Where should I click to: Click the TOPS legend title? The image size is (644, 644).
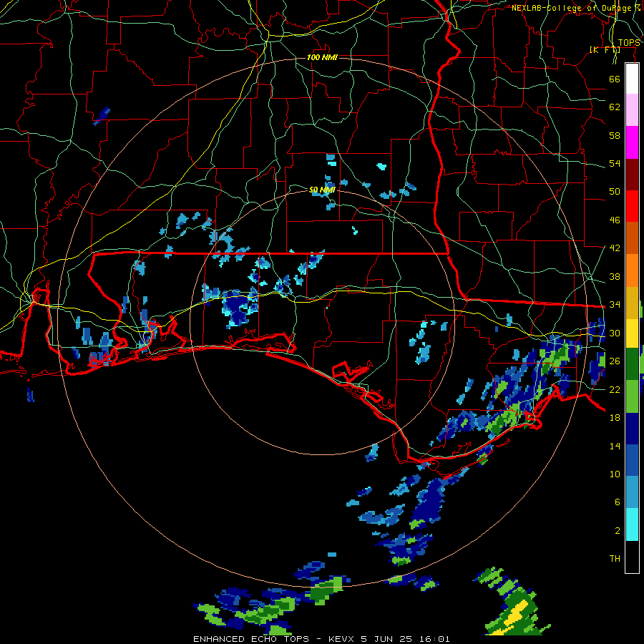click(x=629, y=43)
